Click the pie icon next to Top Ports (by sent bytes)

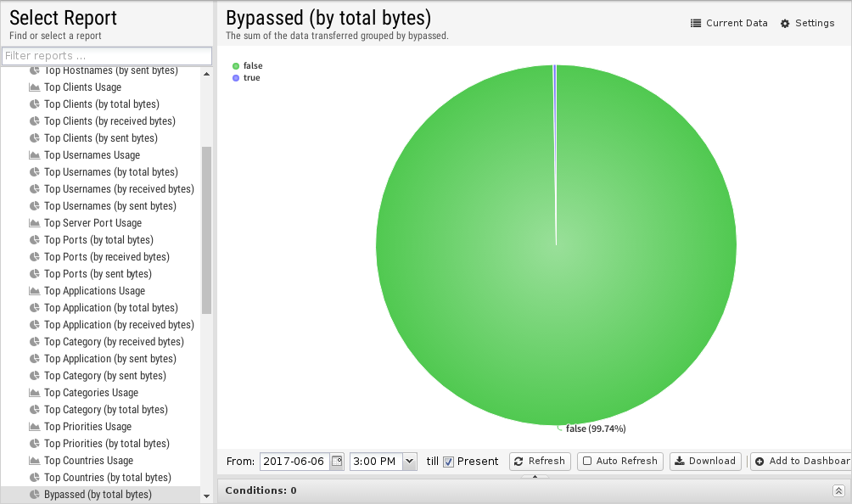(35, 274)
